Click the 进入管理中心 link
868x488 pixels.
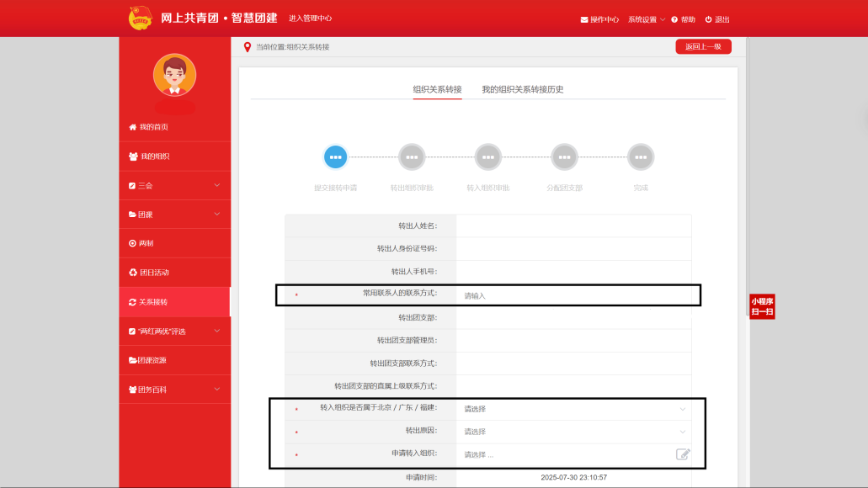coord(310,19)
